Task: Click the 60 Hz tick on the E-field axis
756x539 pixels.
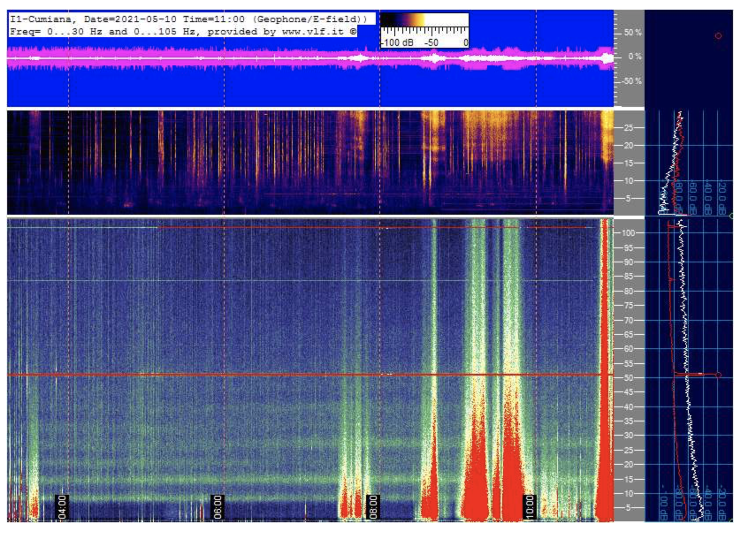Action: click(x=628, y=349)
